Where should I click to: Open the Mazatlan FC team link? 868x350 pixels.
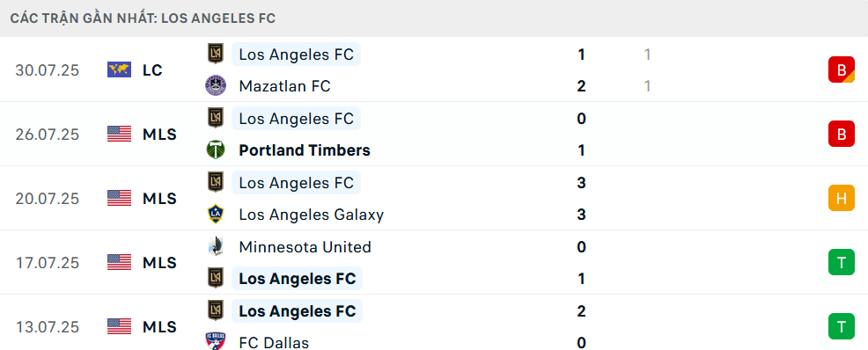(284, 86)
